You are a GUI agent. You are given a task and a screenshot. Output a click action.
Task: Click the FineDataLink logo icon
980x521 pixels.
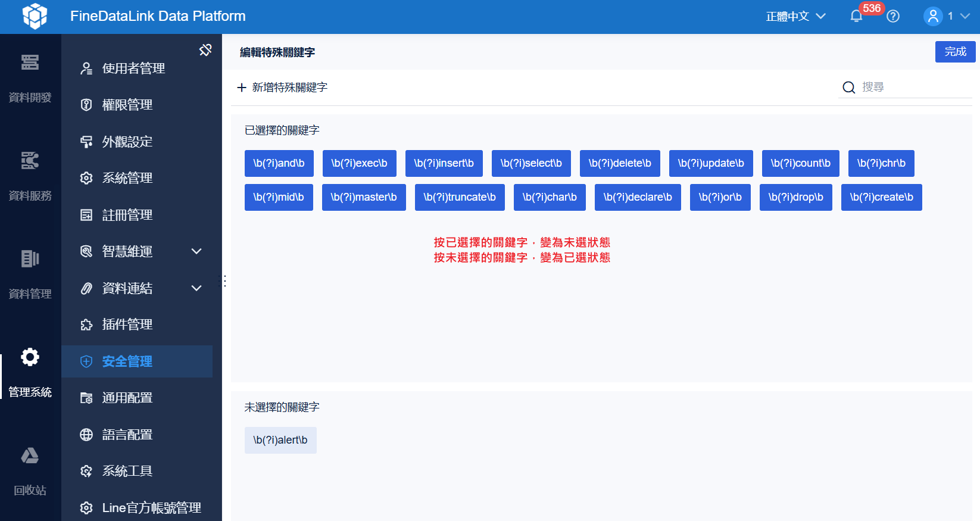click(x=35, y=16)
